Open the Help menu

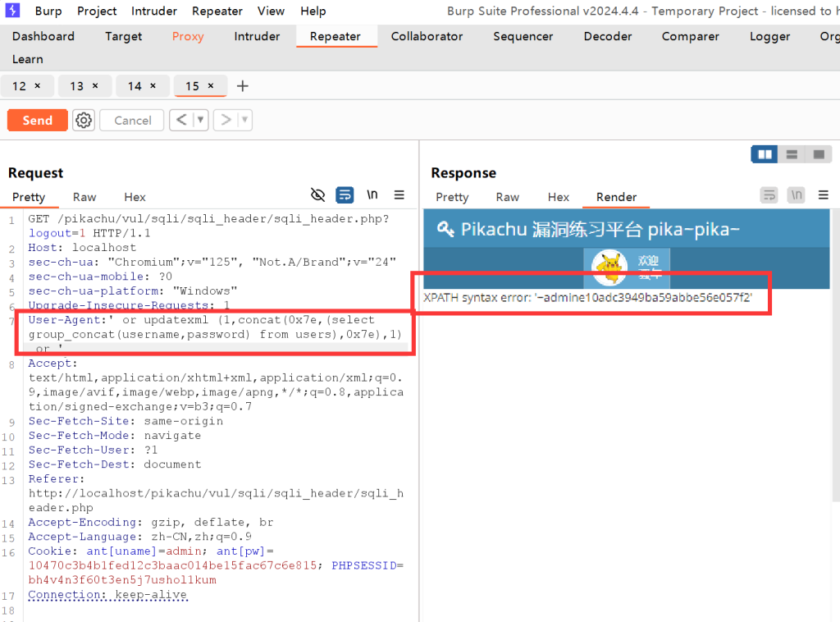[313, 11]
